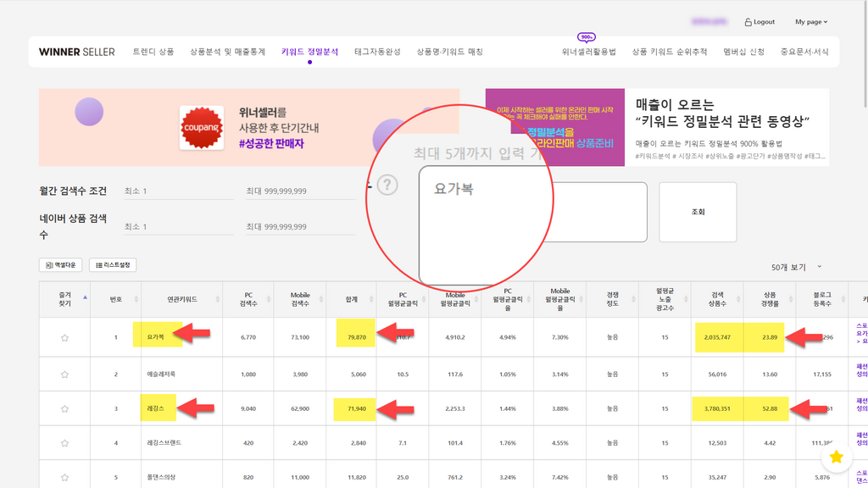The height and width of the screenshot is (488, 868).
Task: Expand the 50개 보기 dropdown
Action: 797,267
